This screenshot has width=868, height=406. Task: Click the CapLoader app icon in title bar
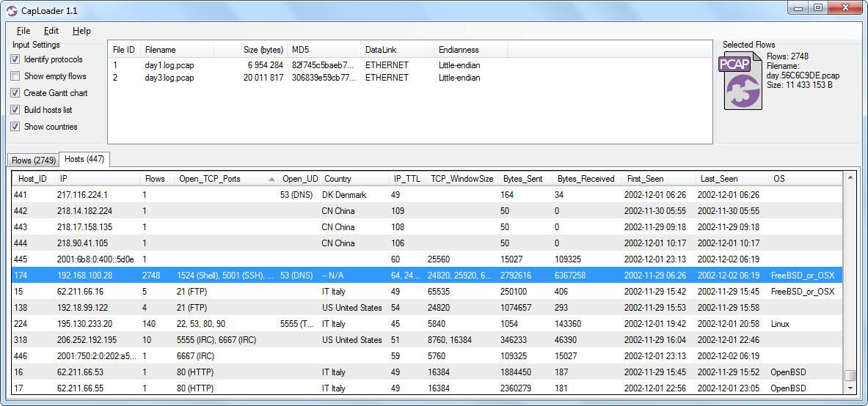[12, 10]
